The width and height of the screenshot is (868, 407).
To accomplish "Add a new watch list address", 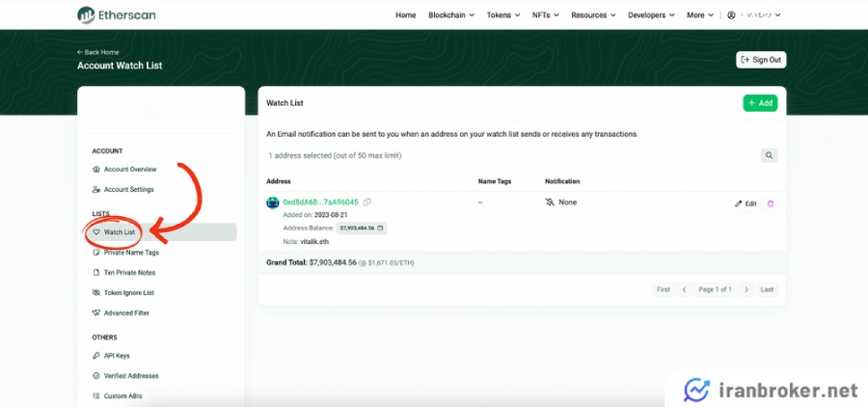I will 760,103.
